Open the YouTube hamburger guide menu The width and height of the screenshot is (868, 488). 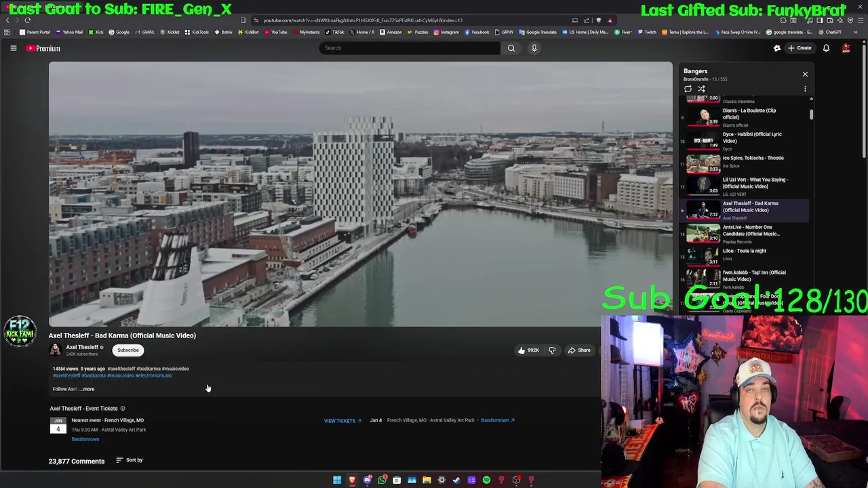tap(13, 48)
